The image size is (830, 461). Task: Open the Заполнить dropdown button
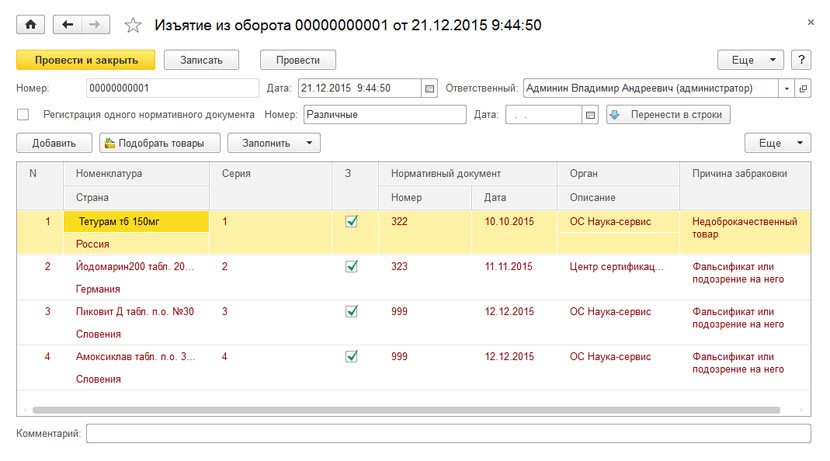coord(274,143)
